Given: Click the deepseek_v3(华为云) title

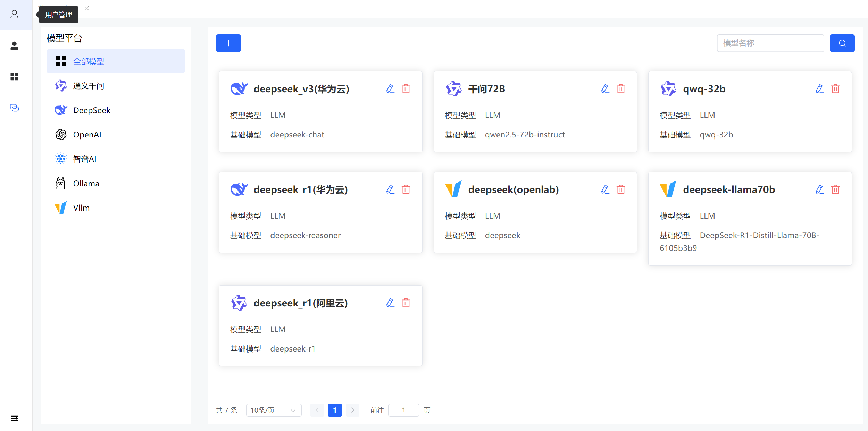Looking at the screenshot, I should [301, 89].
